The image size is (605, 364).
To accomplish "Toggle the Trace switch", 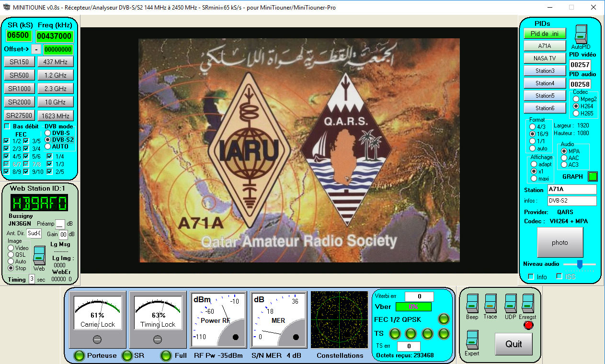I will [x=490, y=304].
